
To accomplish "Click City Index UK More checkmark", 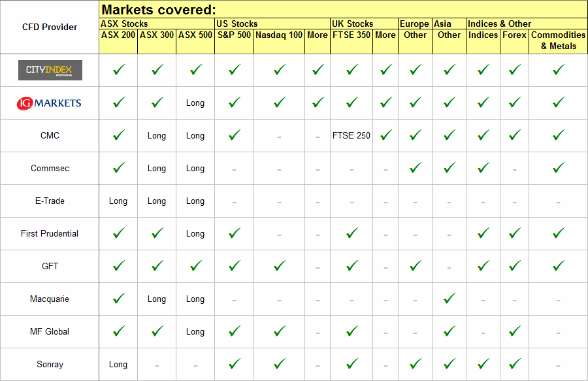I will click(386, 70).
